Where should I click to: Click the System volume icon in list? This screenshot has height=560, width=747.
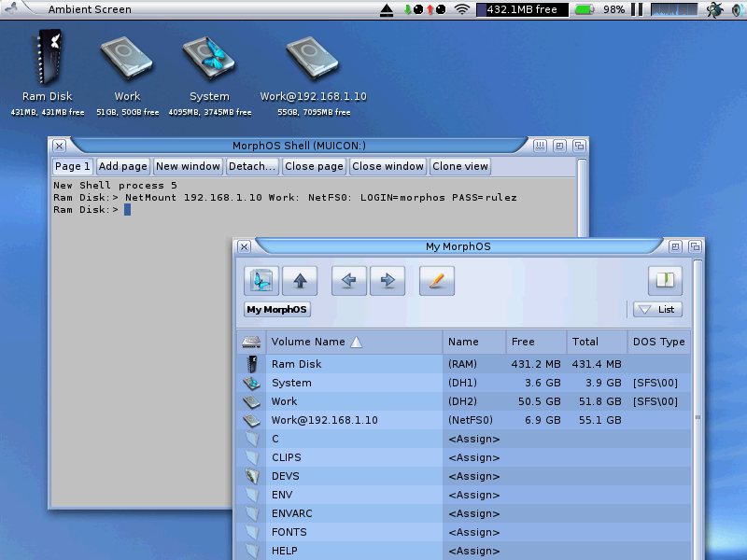click(x=251, y=383)
